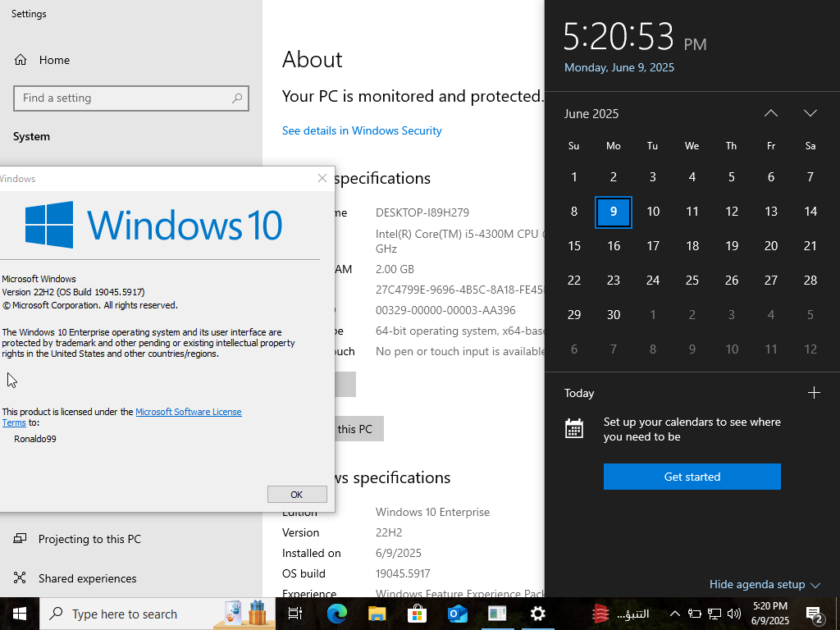Click the battery power tray icon
Image resolution: width=840 pixels, height=630 pixels.
(695, 614)
